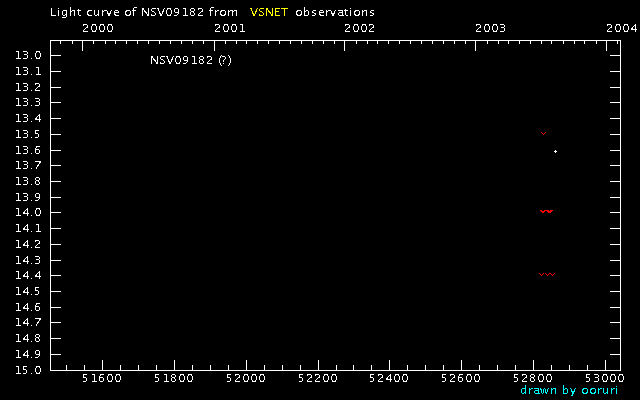Click the yellow VSNET text in the title

tap(268, 11)
